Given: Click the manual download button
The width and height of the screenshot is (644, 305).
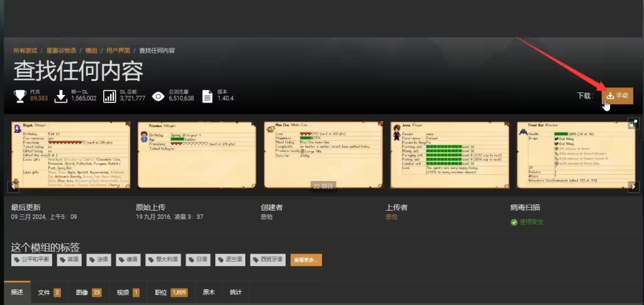Looking at the screenshot, I should click(618, 96).
